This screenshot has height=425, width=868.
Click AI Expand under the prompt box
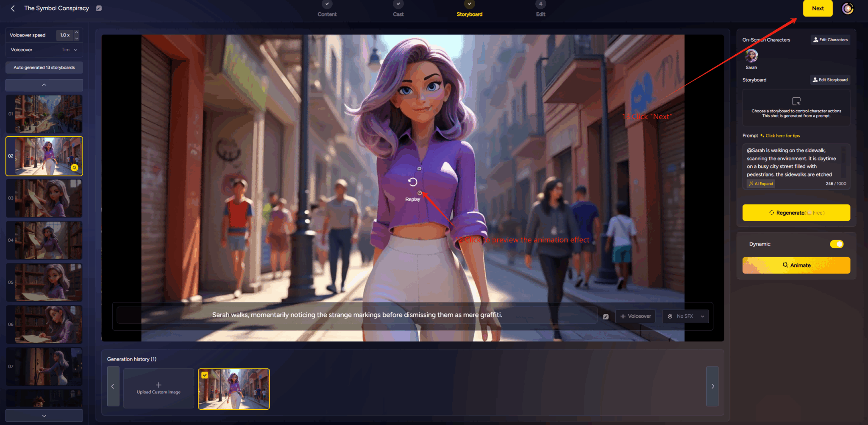760,183
